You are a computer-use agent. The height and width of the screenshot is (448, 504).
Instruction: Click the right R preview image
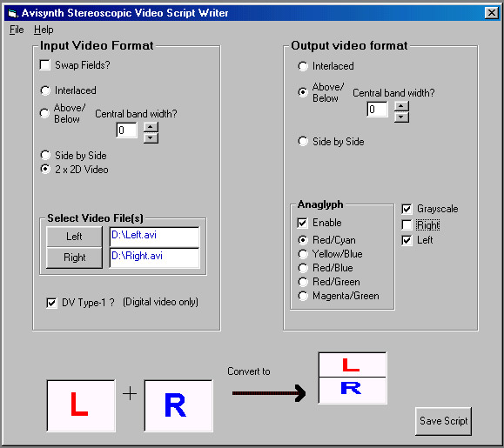pos(178,405)
